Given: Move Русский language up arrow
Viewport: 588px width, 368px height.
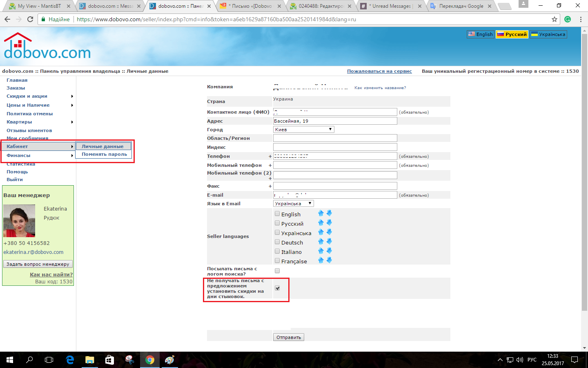Looking at the screenshot, I should tap(321, 222).
